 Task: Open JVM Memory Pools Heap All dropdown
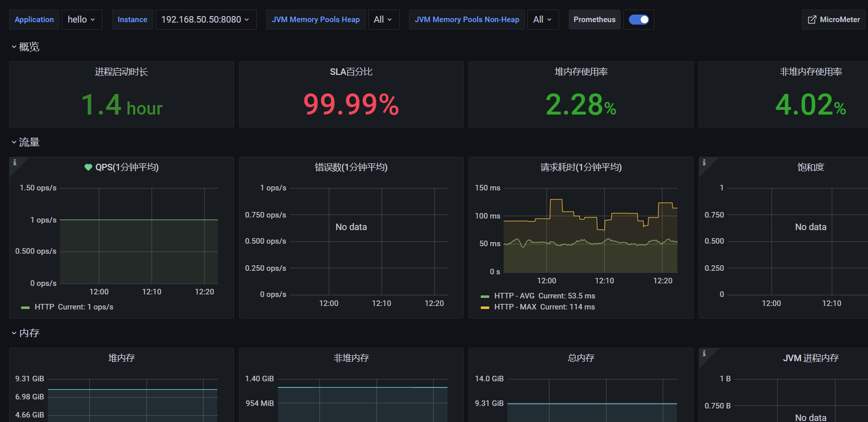[x=383, y=20]
